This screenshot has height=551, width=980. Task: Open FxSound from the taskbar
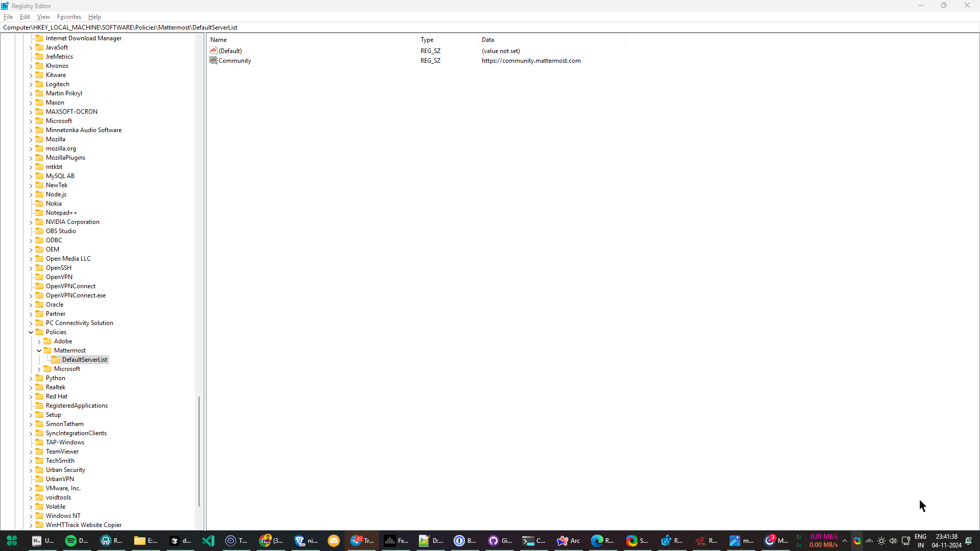(x=389, y=541)
